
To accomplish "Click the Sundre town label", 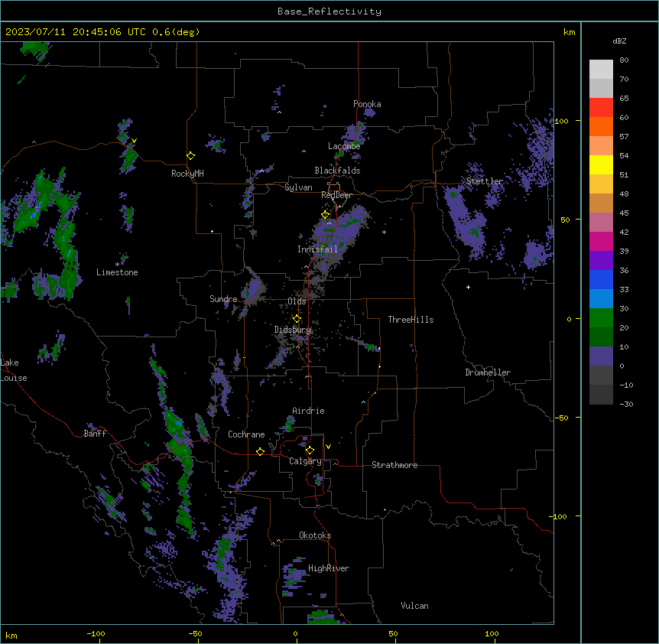I will tap(223, 299).
